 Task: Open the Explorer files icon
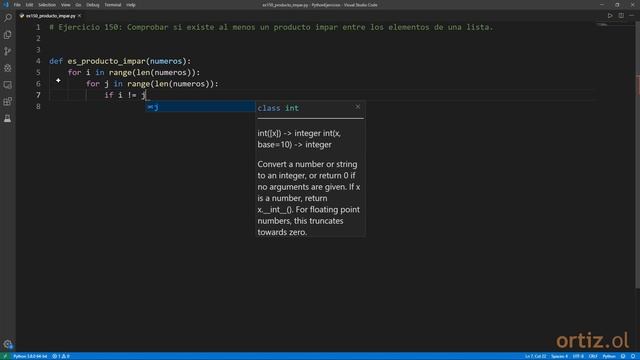tap(8, 35)
